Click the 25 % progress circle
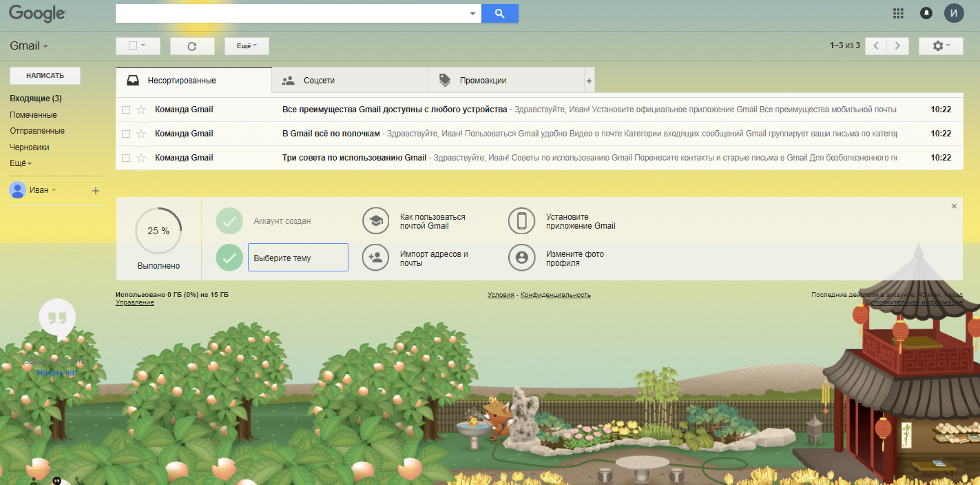This screenshot has height=485, width=980. 158,231
